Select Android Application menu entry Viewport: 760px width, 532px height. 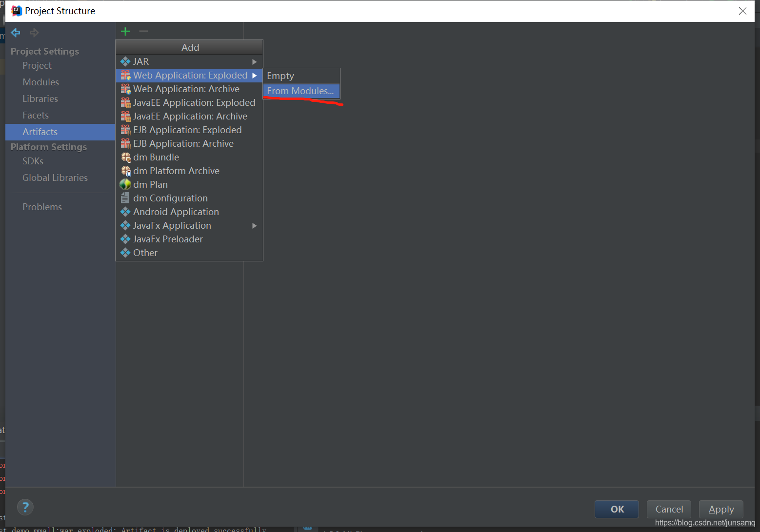pyautogui.click(x=189, y=212)
